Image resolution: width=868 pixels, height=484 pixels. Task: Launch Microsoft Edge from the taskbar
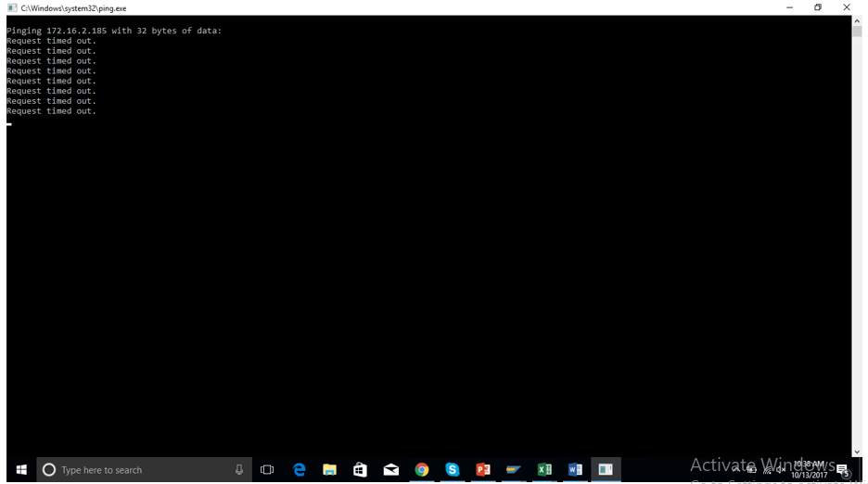click(x=299, y=469)
